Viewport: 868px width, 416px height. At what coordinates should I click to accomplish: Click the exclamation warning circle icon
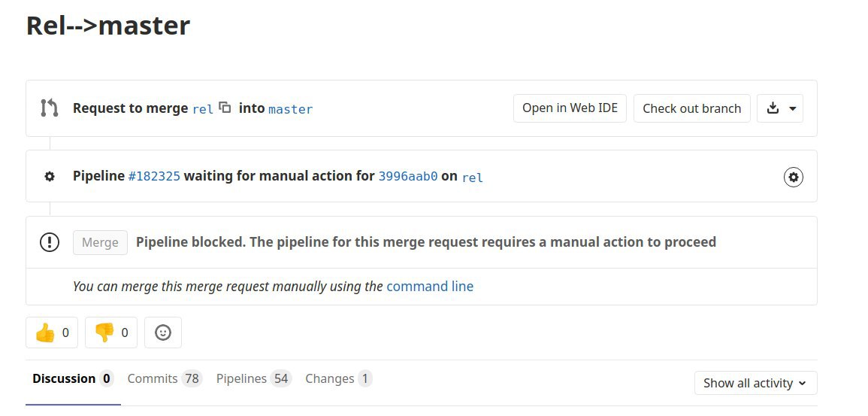click(50, 242)
